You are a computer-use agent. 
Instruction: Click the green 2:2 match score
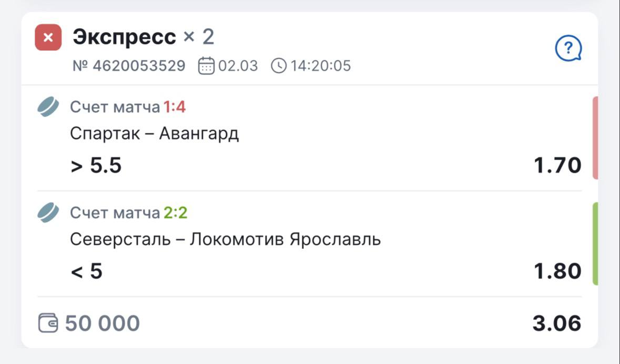175,213
